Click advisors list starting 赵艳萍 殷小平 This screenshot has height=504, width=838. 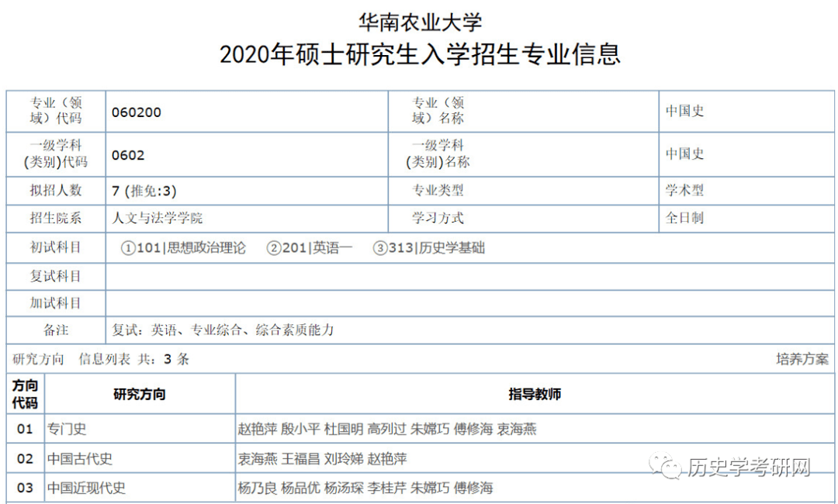[387, 429]
